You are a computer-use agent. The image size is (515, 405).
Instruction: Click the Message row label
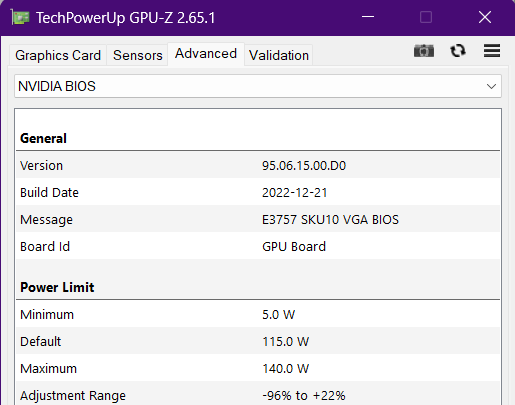tap(46, 220)
